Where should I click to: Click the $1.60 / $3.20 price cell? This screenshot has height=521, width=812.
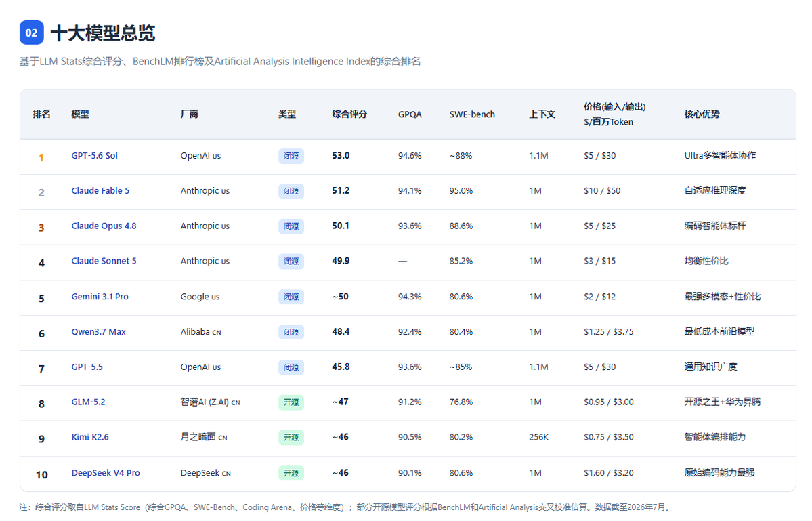pos(609,473)
